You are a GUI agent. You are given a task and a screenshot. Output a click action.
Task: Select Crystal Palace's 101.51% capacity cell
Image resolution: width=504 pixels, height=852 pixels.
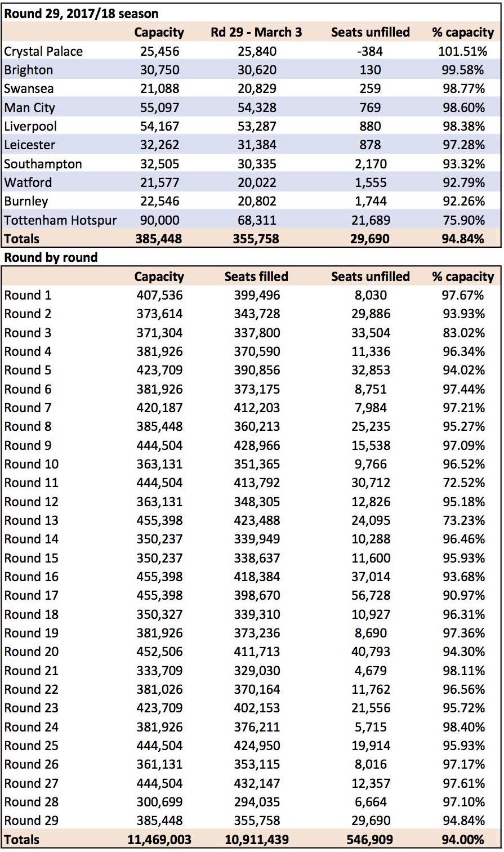click(463, 51)
